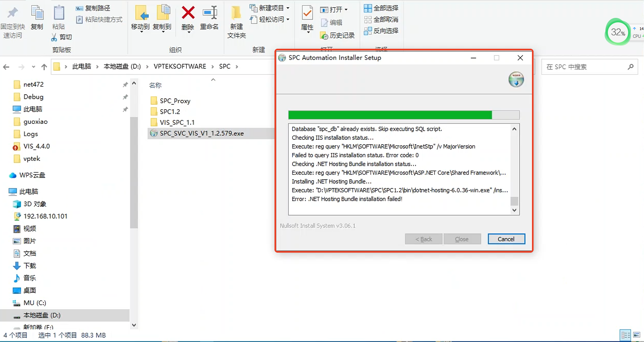The image size is (644, 342).
Task: Select 3D 对象 in sidebar
Action: (x=35, y=204)
